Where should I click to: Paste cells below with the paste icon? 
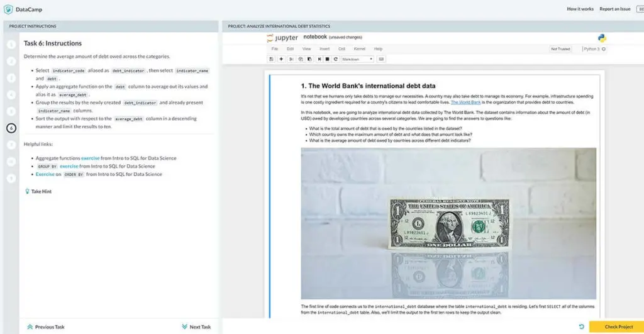pyautogui.click(x=309, y=59)
